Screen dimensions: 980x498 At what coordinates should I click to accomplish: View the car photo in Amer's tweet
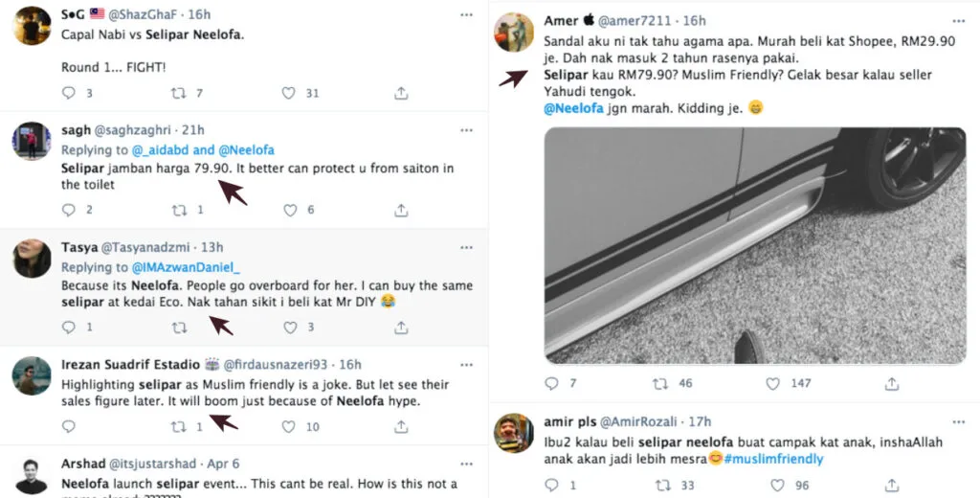pos(754,244)
